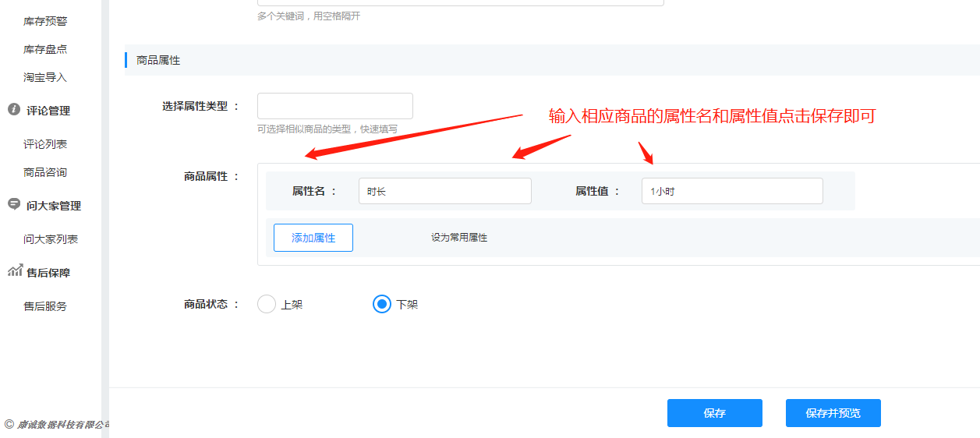Click the 属性名 input field containing 时长
Image resolution: width=980 pixels, height=438 pixels.
point(444,191)
